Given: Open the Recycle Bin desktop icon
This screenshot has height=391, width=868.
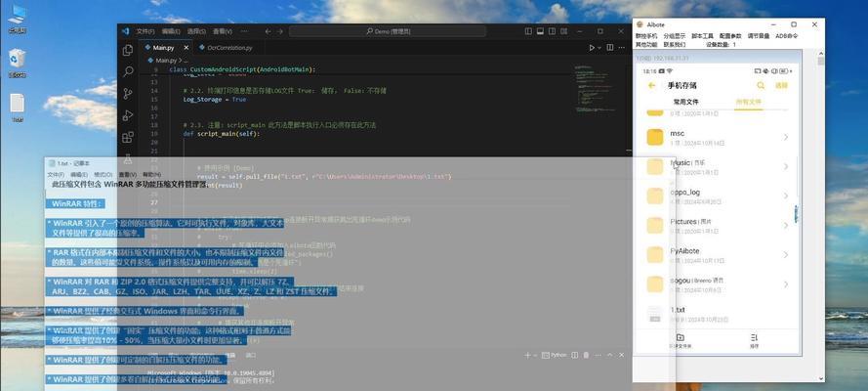Looking at the screenshot, I should pos(17,64).
